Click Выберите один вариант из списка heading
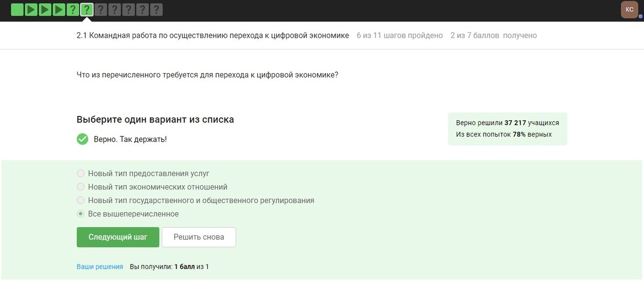 (155, 120)
